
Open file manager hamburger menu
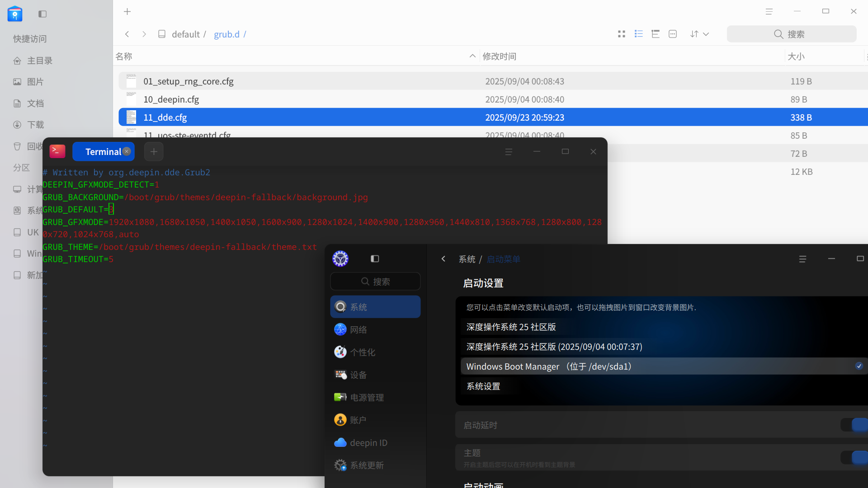coord(769,12)
